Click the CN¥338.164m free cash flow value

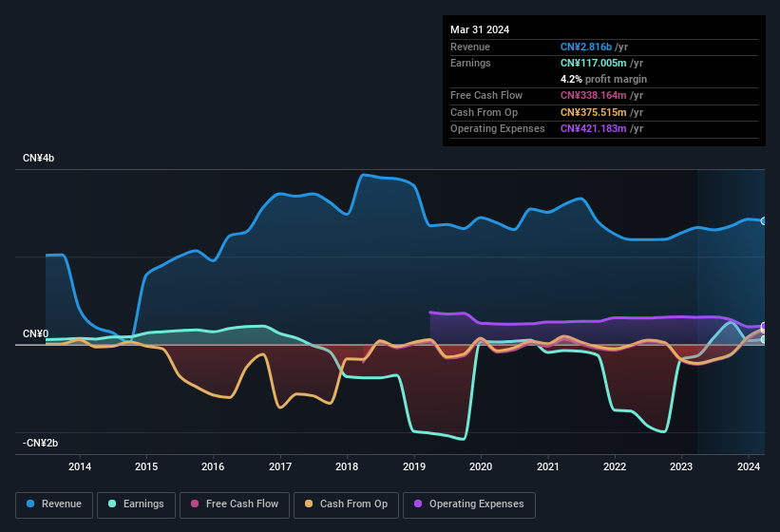(x=593, y=96)
